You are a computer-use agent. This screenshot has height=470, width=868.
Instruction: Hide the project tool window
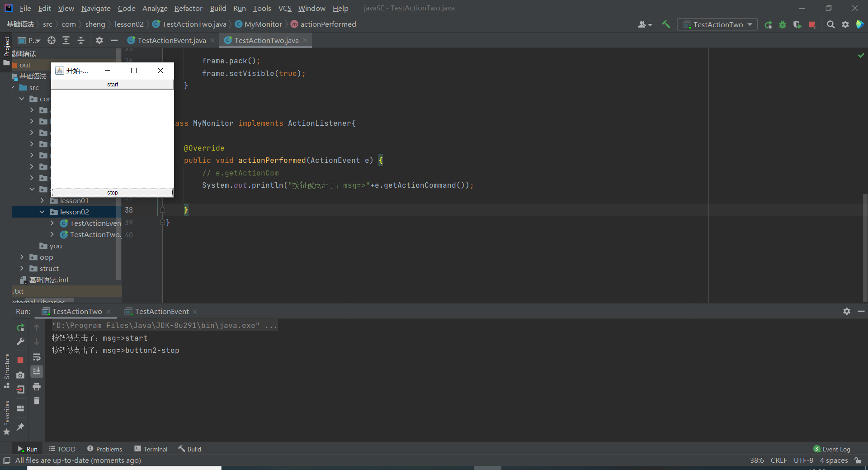point(114,41)
